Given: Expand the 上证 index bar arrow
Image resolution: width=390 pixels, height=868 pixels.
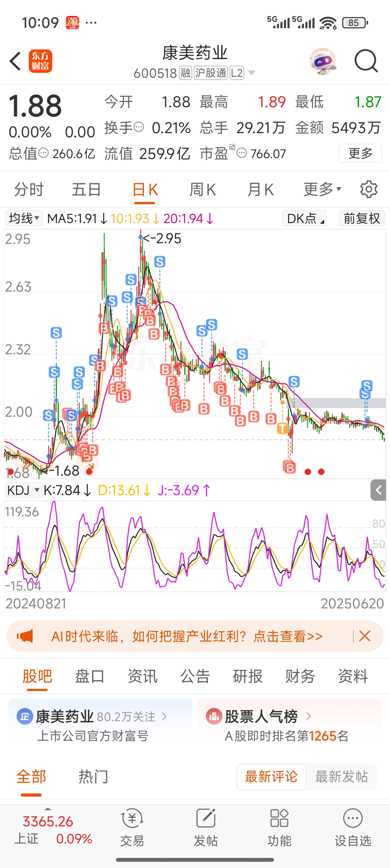Looking at the screenshot, I should point(48,809).
